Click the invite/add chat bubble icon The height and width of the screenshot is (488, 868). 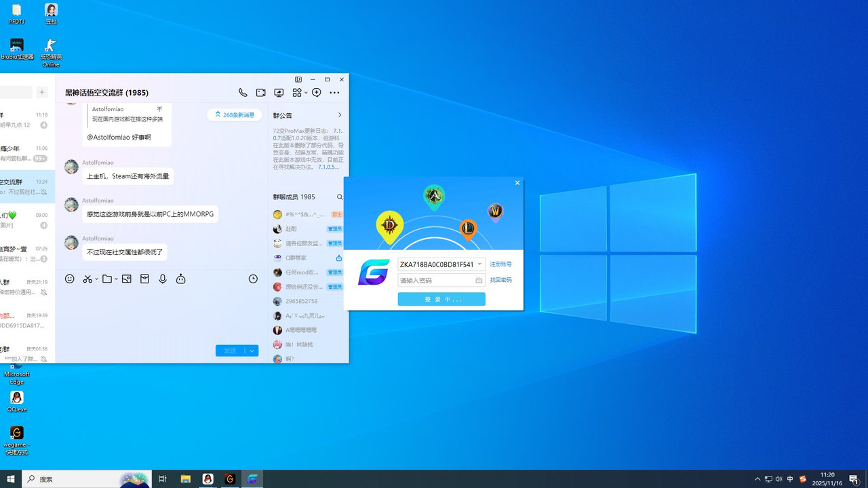316,93
